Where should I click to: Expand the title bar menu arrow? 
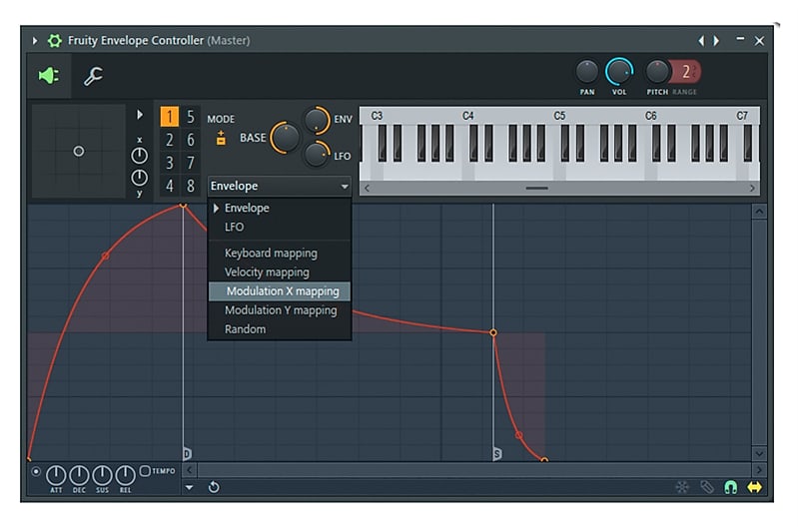click(x=36, y=41)
